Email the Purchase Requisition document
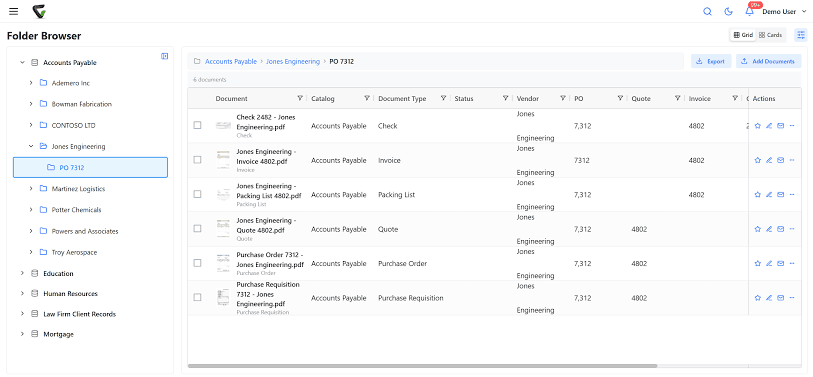The height and width of the screenshot is (377, 813). (x=780, y=298)
